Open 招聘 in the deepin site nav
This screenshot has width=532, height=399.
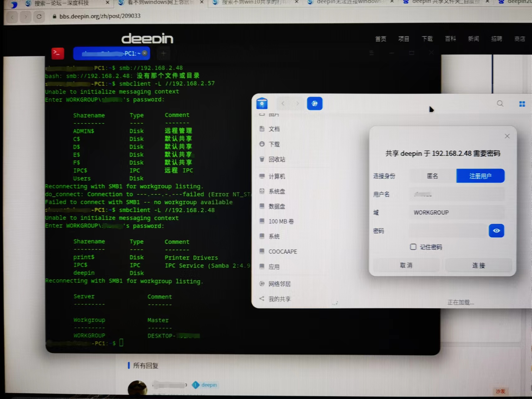(496, 39)
